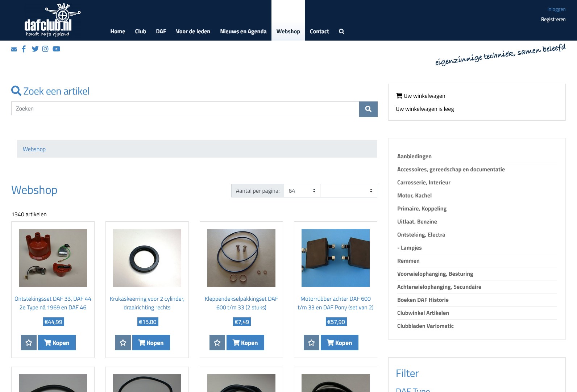This screenshot has width=577, height=392.
Task: Click the Inloggen link
Action: 556,9
